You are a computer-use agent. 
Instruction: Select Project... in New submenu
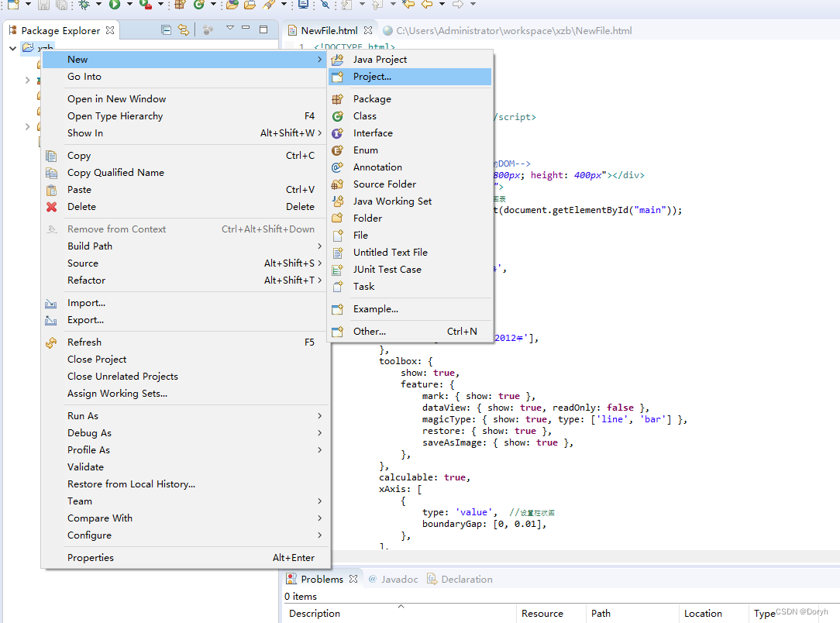click(410, 77)
